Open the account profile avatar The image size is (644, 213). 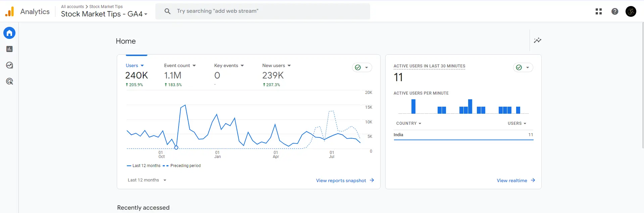[x=631, y=11]
